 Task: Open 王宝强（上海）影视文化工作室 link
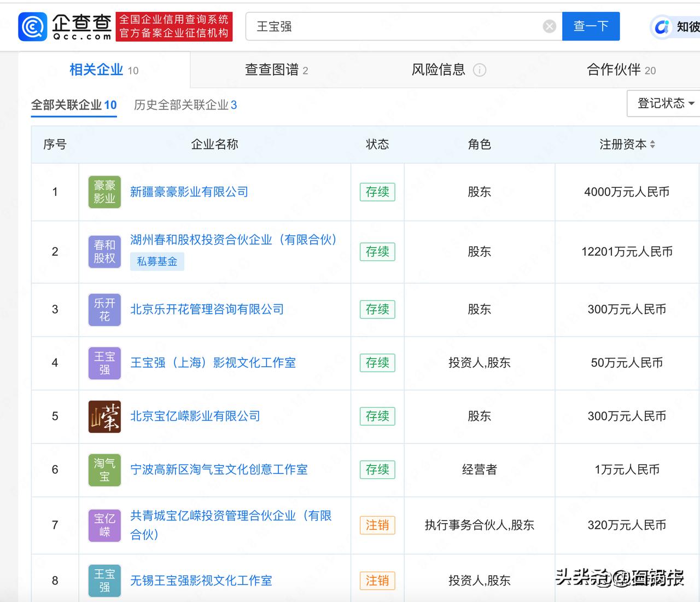[213, 363]
